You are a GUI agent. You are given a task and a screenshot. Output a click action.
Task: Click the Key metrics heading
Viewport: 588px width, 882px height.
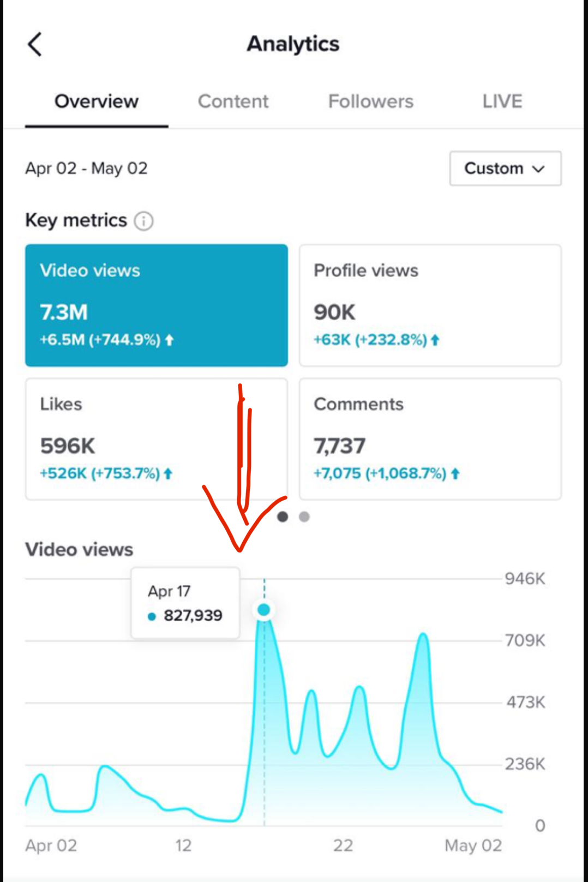[76, 220]
